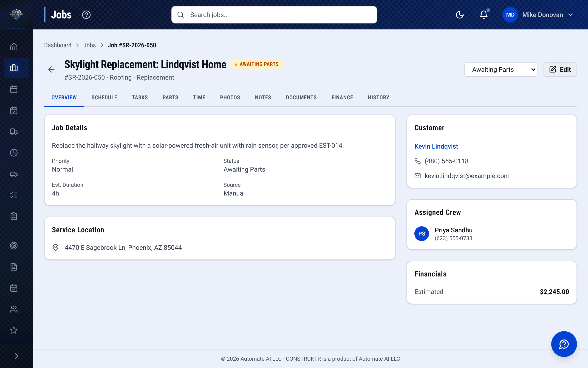This screenshot has width=588, height=368.
Task: Click the address 4470 E Sagebrook Ln
Action: [123, 247]
